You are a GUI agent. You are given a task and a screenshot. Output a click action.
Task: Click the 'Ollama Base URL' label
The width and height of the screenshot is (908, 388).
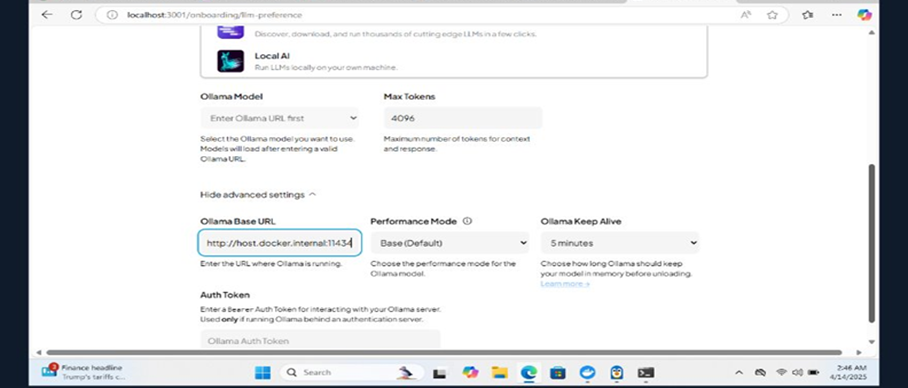coord(238,221)
